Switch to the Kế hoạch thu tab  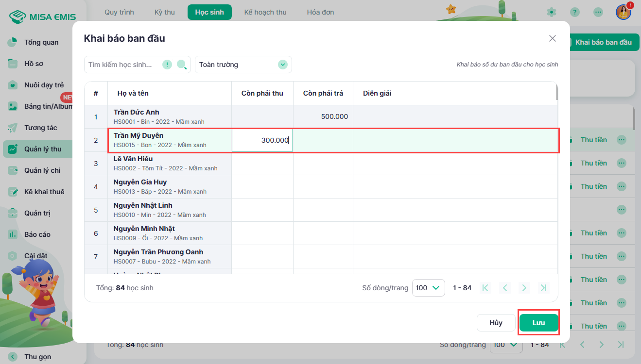[265, 12]
